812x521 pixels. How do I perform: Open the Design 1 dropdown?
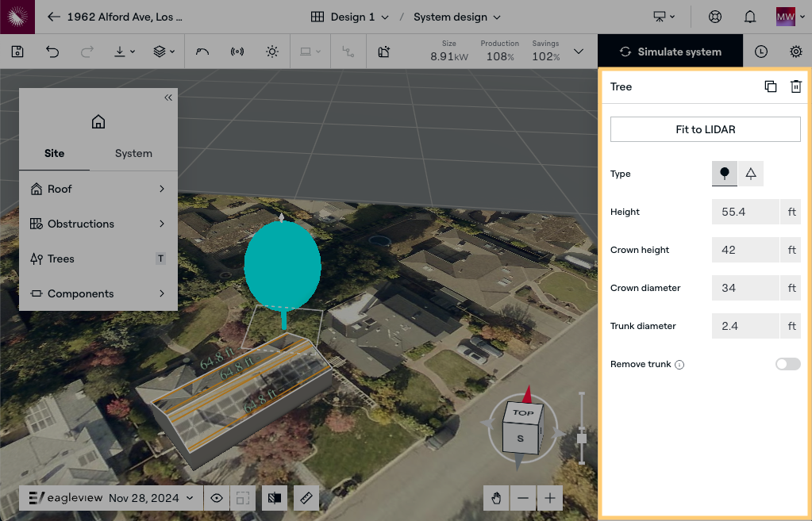(350, 17)
